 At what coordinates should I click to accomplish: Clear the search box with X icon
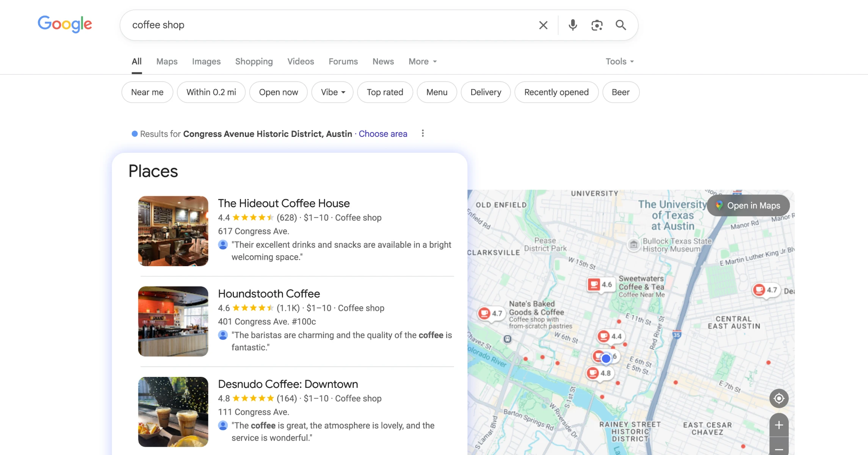click(543, 25)
